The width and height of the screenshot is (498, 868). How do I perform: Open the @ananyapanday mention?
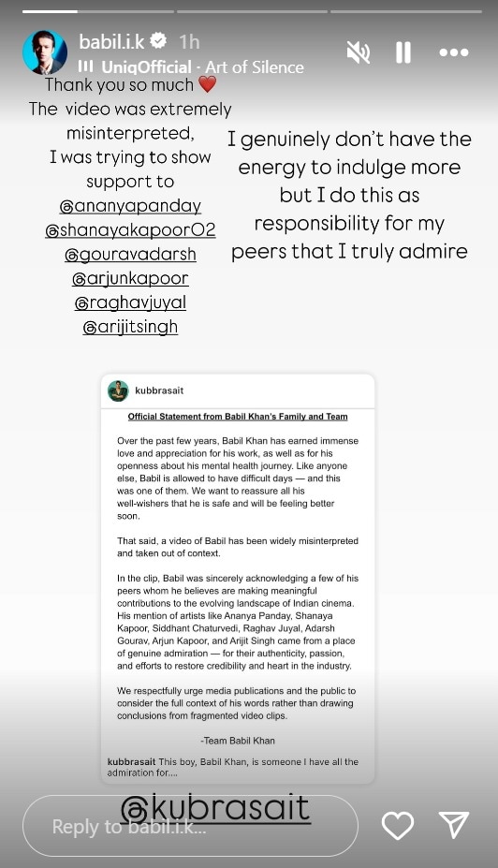point(130,206)
